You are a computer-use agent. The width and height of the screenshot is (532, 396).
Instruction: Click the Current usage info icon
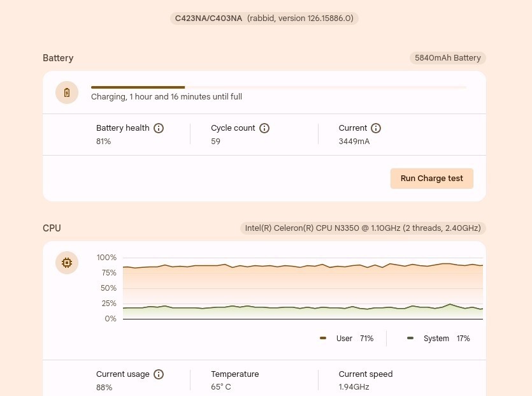tap(159, 374)
